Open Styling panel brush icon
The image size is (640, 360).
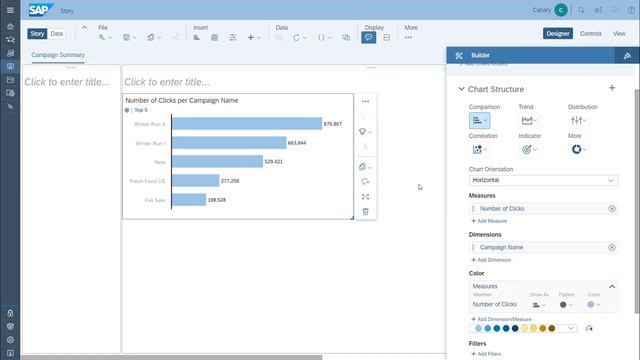tap(627, 56)
